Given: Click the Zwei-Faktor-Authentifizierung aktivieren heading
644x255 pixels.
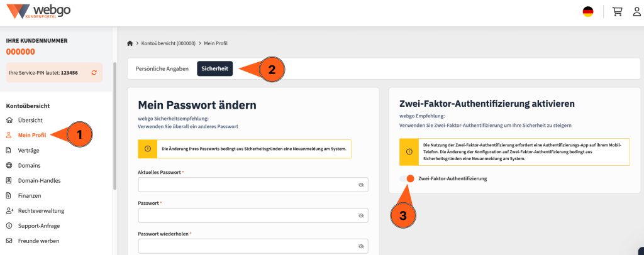Looking at the screenshot, I should click(x=487, y=104).
